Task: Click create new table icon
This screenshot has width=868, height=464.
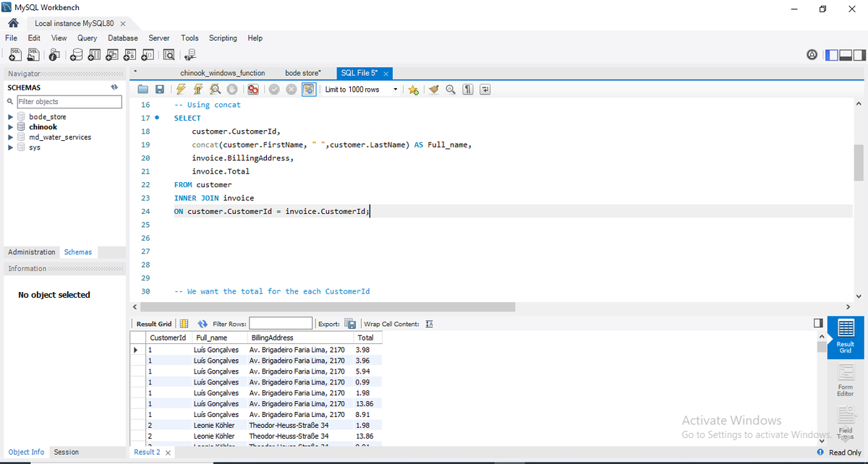Action: 95,54
